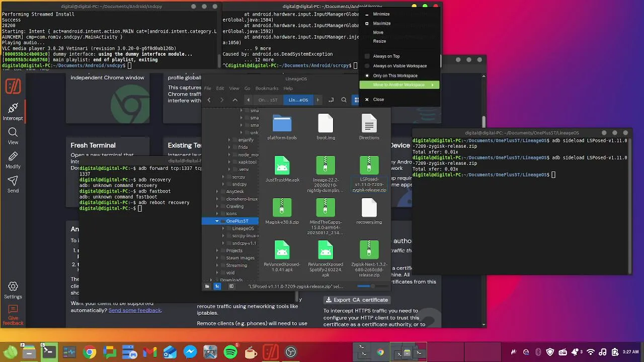Expand Projects folder in tree
644x362 pixels.
tap(217, 250)
